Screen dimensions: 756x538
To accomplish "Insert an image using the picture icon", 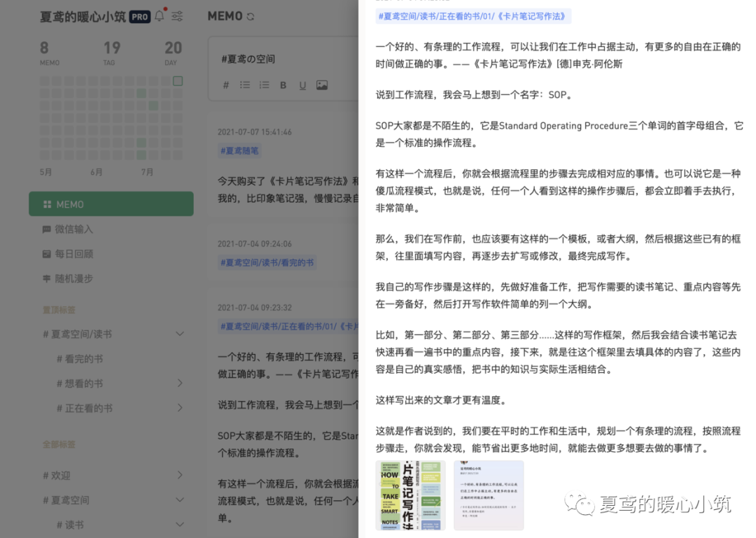I will pos(322,85).
